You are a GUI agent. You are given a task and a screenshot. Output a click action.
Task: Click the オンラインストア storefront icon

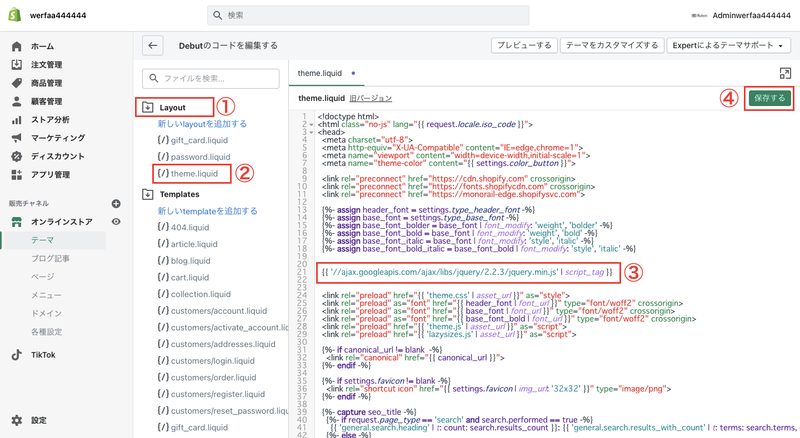pyautogui.click(x=16, y=222)
